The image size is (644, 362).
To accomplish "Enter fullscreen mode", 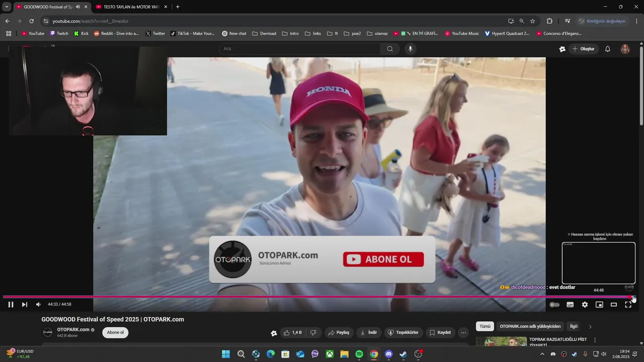I will click(x=628, y=304).
